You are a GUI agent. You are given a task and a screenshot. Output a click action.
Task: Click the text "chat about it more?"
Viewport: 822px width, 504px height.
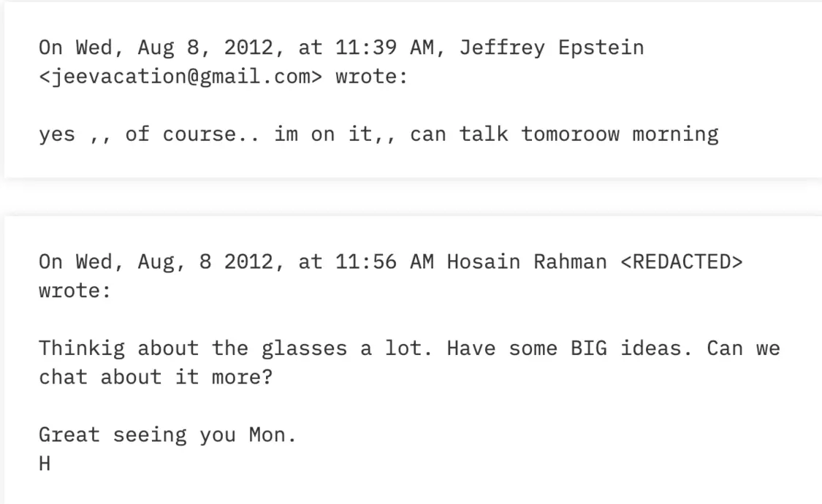coord(155,378)
